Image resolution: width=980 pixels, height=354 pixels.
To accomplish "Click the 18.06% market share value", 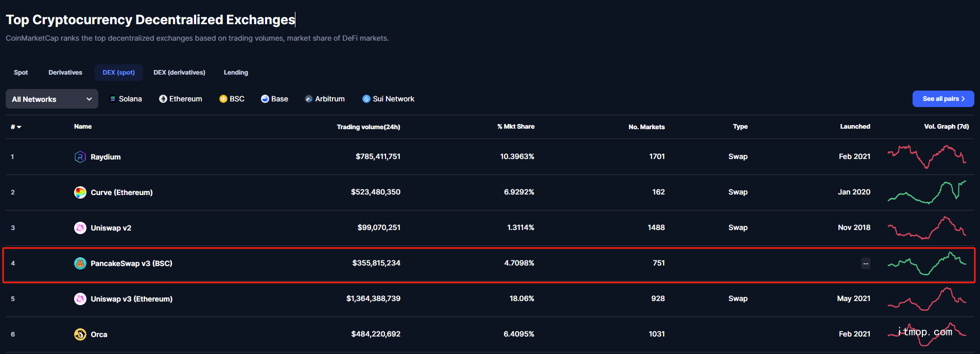I will click(522, 298).
